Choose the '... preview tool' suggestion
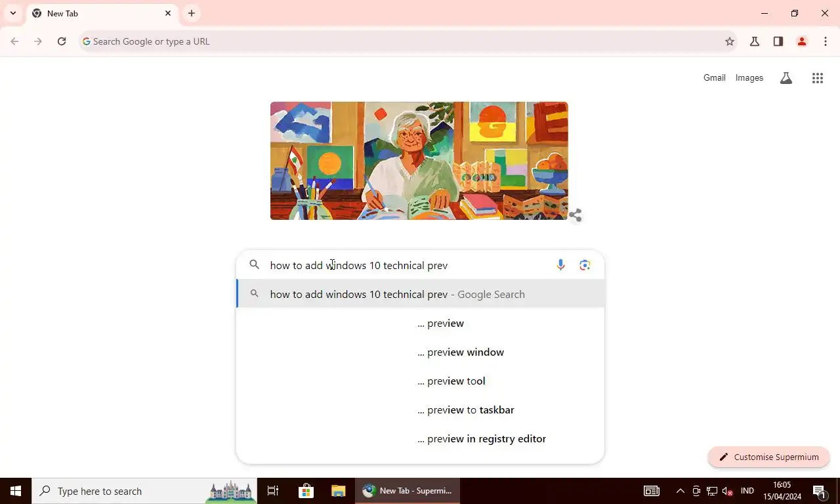Viewport: 840px width, 504px height. (x=420, y=381)
